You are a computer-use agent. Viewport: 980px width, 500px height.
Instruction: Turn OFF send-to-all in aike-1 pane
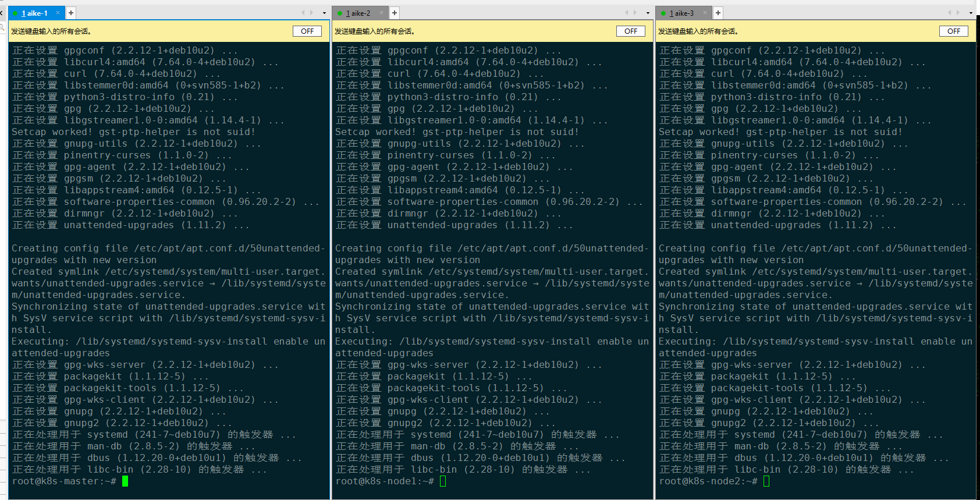(307, 31)
